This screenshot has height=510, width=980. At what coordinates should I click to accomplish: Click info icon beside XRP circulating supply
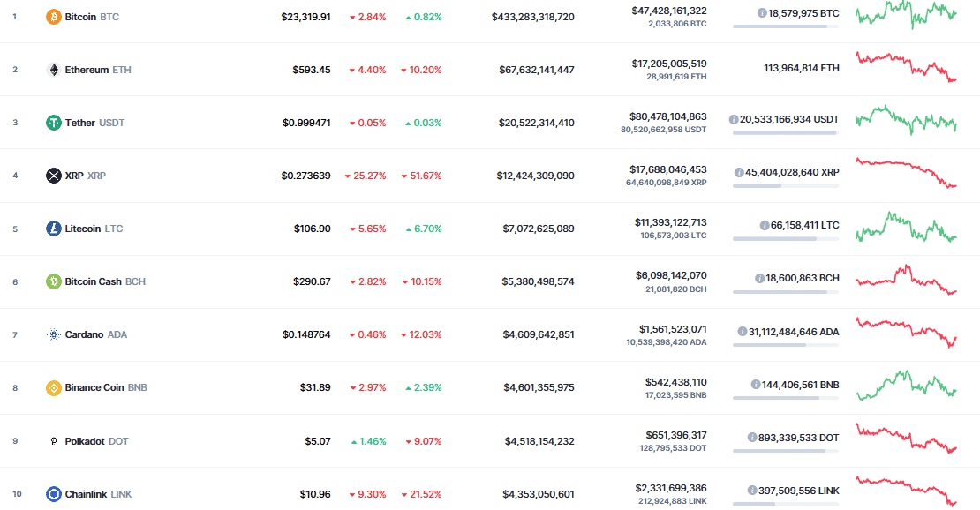(x=739, y=172)
